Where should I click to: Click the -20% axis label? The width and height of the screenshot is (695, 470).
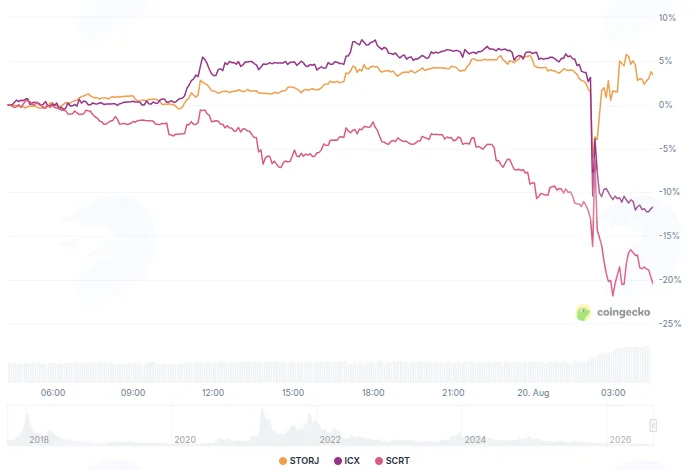coord(669,280)
